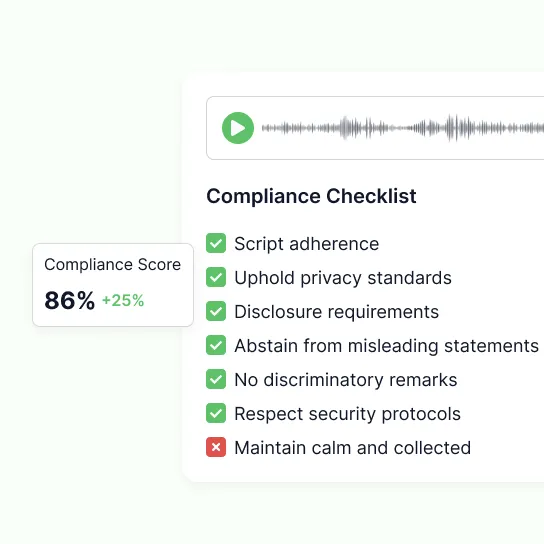Screen dimensions: 544x544
Task: Play the call recording audio
Action: tap(238, 128)
